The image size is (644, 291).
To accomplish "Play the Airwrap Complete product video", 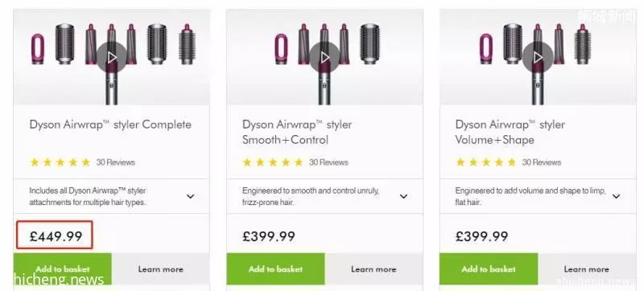I will point(112,57).
